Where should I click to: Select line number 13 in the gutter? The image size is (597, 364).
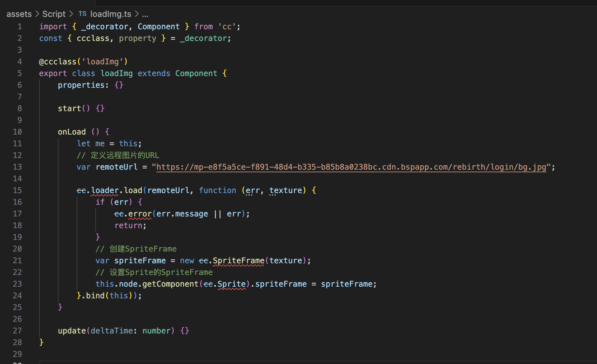tap(18, 167)
